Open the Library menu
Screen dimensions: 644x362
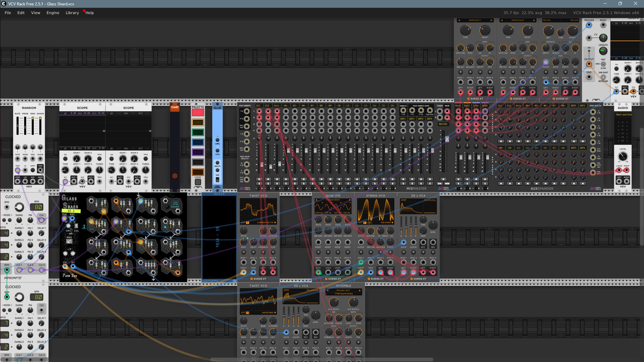[x=72, y=13]
